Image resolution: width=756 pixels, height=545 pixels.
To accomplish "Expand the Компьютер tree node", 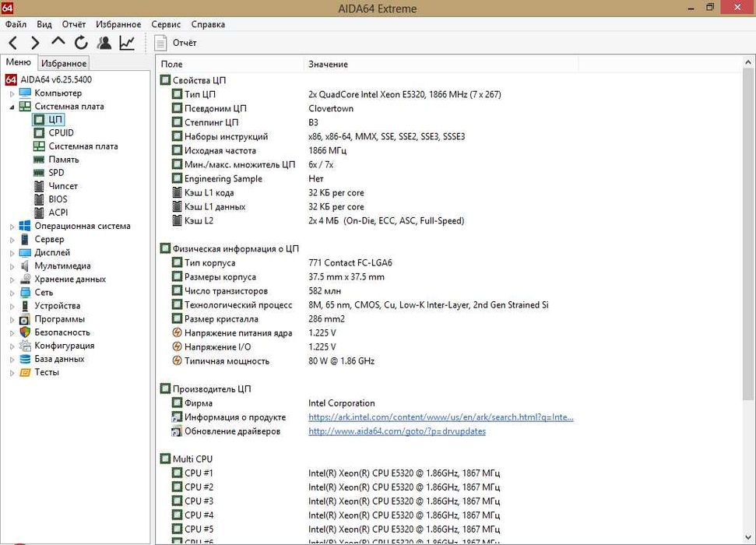I will pos(12,93).
